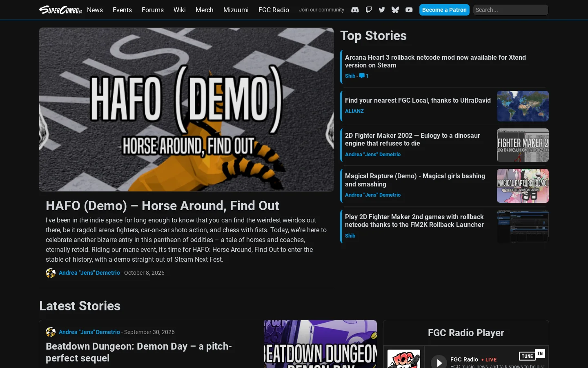The image size is (588, 368).
Task: Open the Mizuumi menu item
Action: 236,10
